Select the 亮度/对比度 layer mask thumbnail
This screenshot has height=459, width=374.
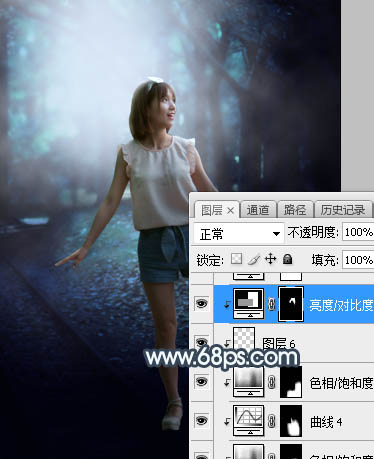[x=291, y=304]
